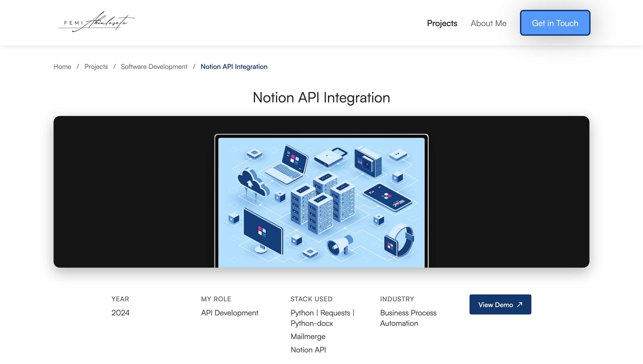Go to the About Me page
Viewport: 643px width, 364px height.
[x=488, y=23]
